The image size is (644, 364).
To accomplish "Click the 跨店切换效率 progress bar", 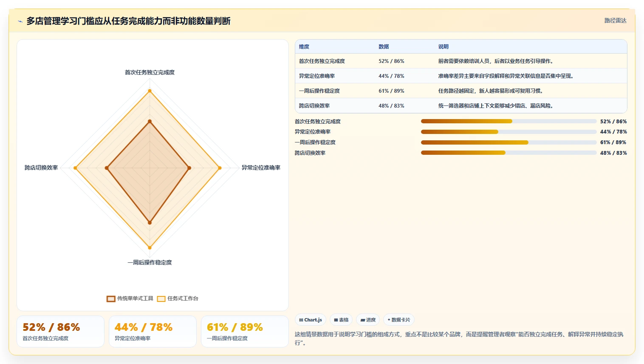I will coord(508,153).
